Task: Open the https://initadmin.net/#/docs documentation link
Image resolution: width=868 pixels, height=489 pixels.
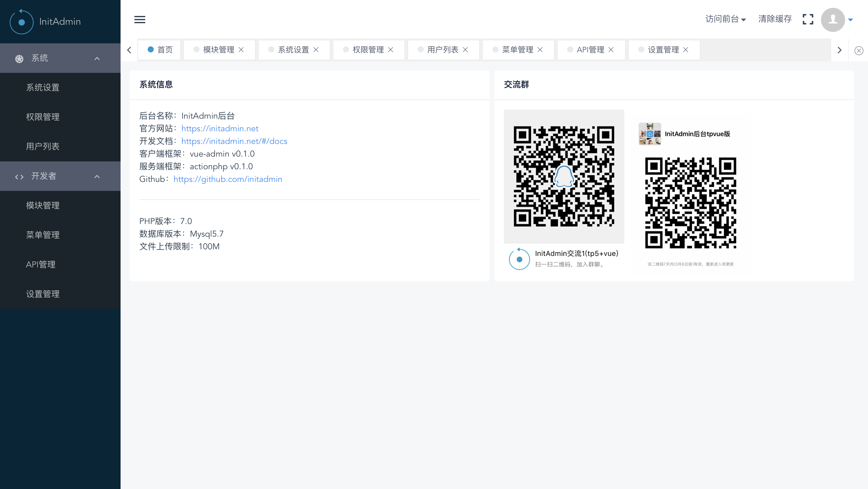Action: point(234,141)
